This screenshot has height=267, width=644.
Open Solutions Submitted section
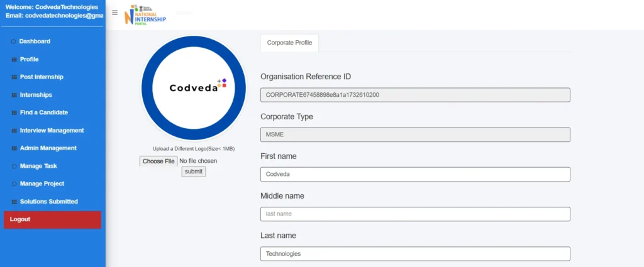click(48, 202)
